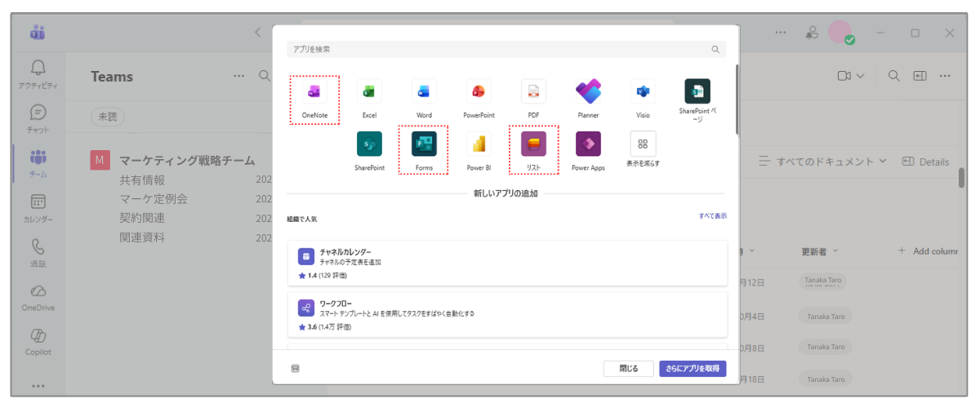Screen dimensions: 980x408
Task: Open the ワークフロー app card
Action: tap(507, 313)
